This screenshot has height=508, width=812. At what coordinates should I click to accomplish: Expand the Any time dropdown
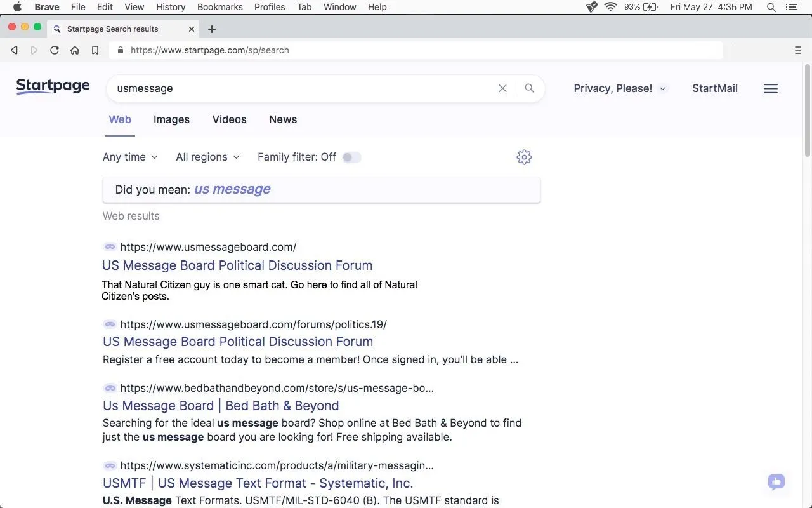pyautogui.click(x=130, y=157)
